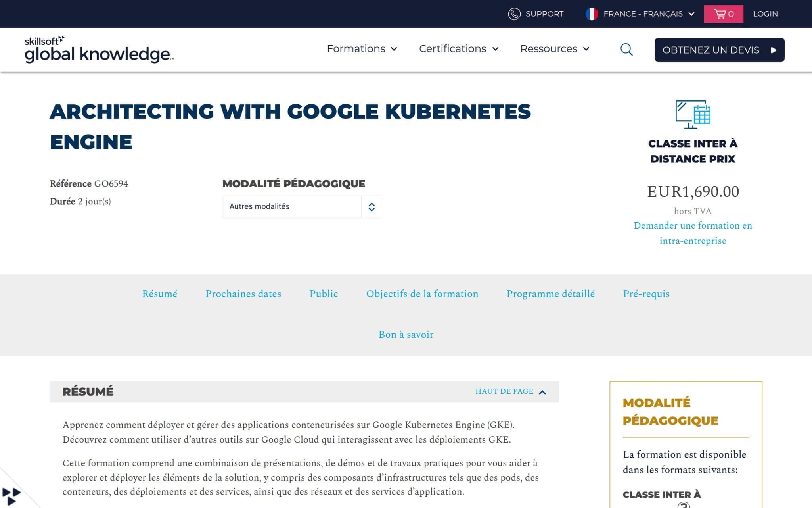Click the text about formats suivants

(x=684, y=462)
